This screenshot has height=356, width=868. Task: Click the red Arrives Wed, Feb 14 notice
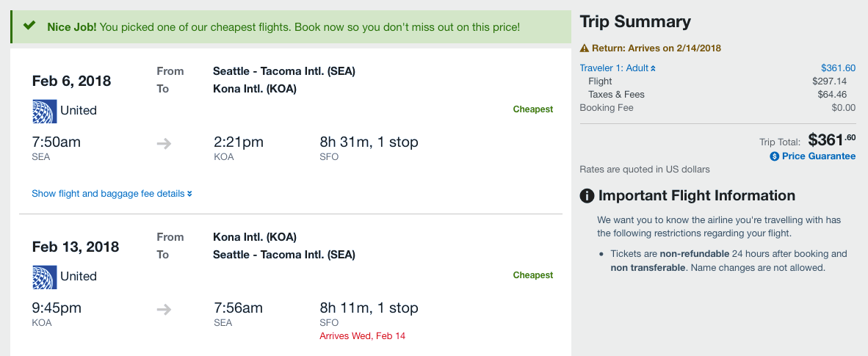pos(362,336)
